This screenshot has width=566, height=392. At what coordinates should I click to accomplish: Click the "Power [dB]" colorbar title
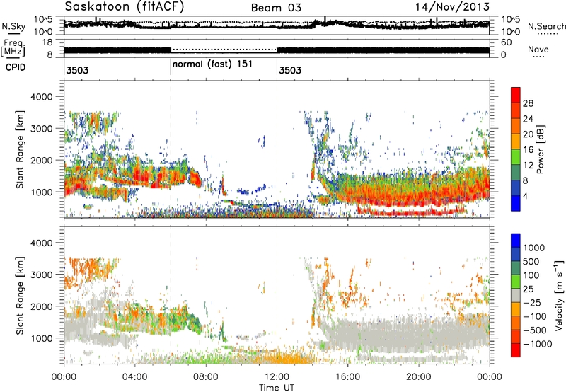click(x=541, y=149)
